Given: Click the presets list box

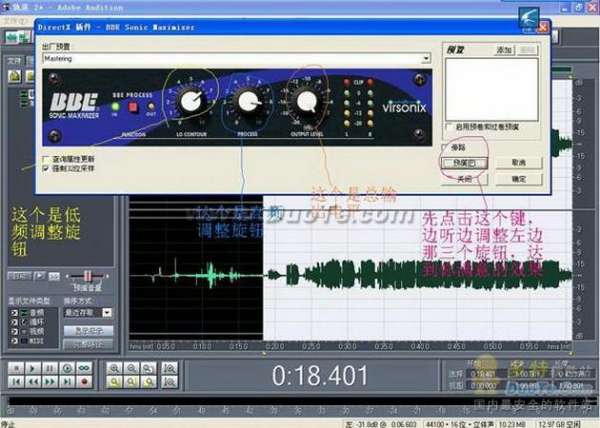Looking at the screenshot, I should 492,89.
